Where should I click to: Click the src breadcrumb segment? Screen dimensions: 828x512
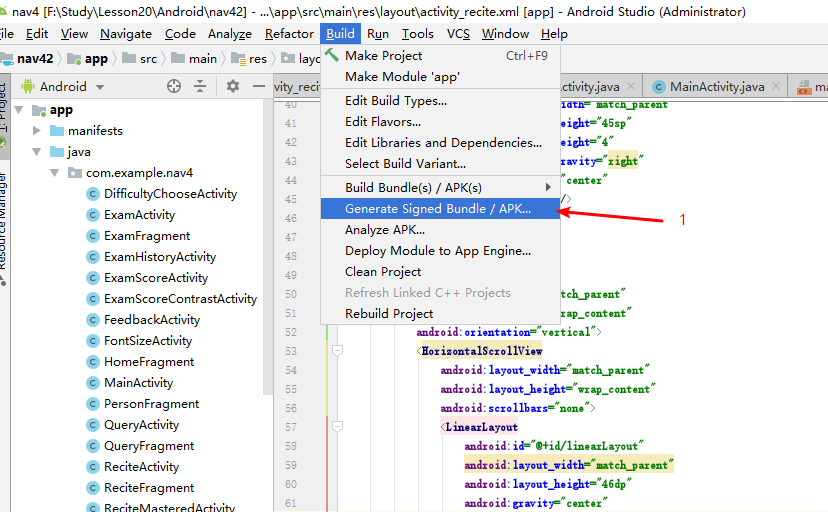coord(148,59)
